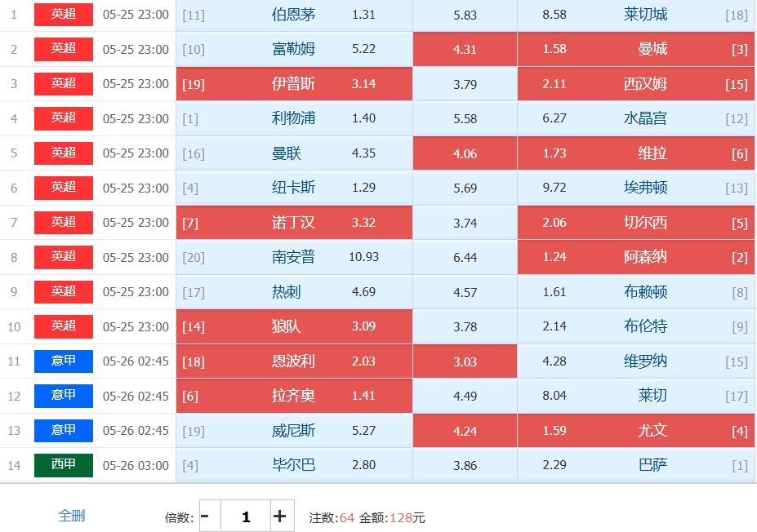Select draw odds 5.69 in row 6

coord(465,188)
